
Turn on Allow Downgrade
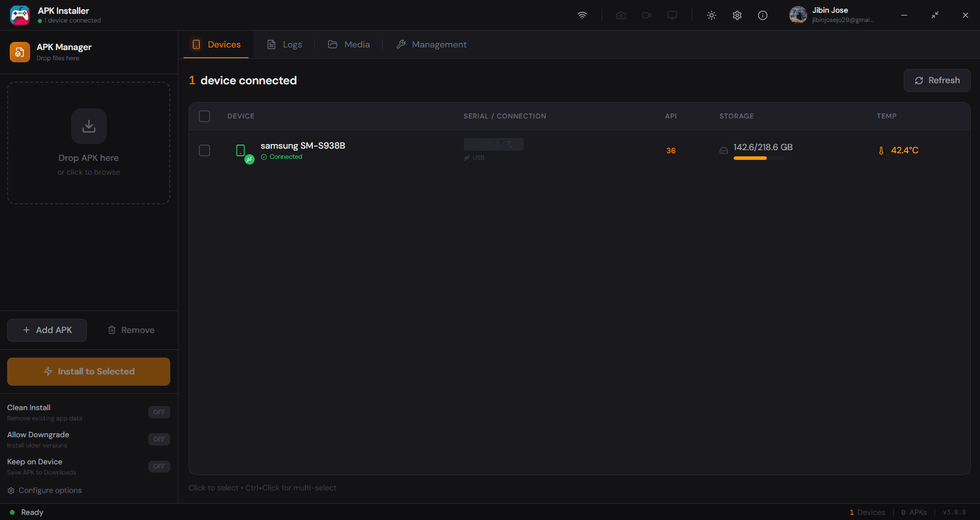159,439
